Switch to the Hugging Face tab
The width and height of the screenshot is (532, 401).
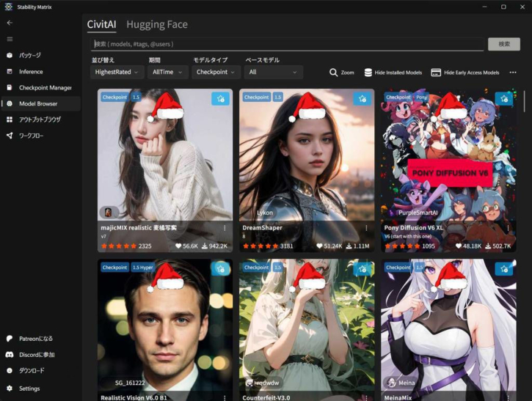pyautogui.click(x=156, y=24)
